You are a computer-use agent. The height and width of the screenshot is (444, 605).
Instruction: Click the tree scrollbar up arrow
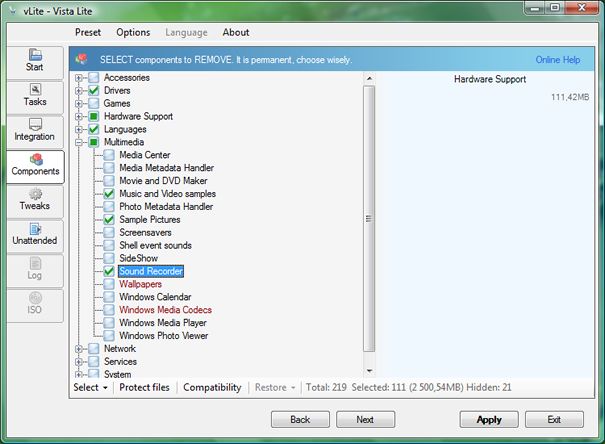(x=369, y=78)
